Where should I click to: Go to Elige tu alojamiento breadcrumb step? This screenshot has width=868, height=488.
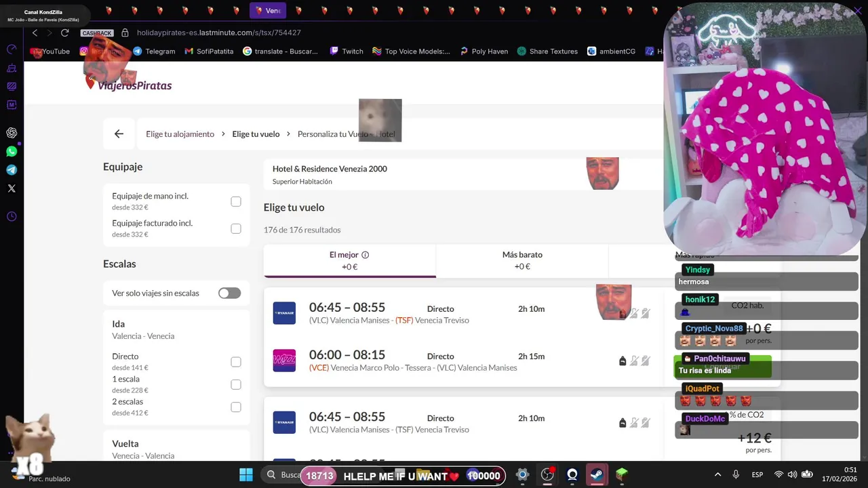tap(180, 134)
